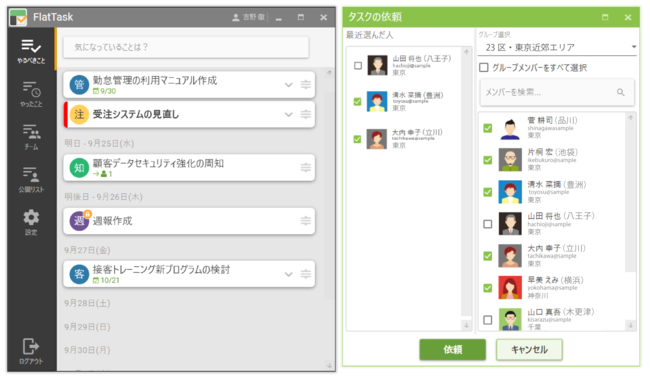This screenshot has width=650, height=378.
Task: Click the 週 badge on 週報作成 task
Action: point(79,221)
